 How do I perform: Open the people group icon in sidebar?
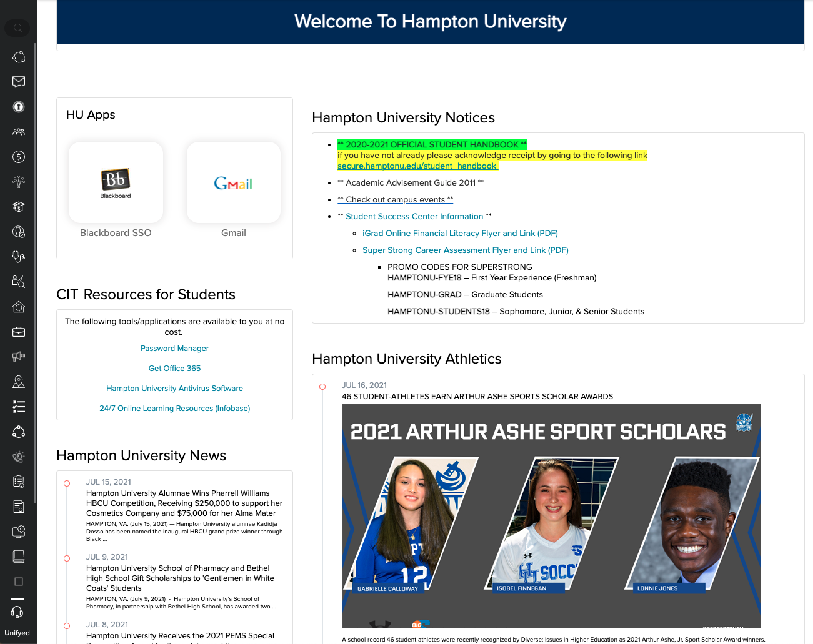pos(19,132)
